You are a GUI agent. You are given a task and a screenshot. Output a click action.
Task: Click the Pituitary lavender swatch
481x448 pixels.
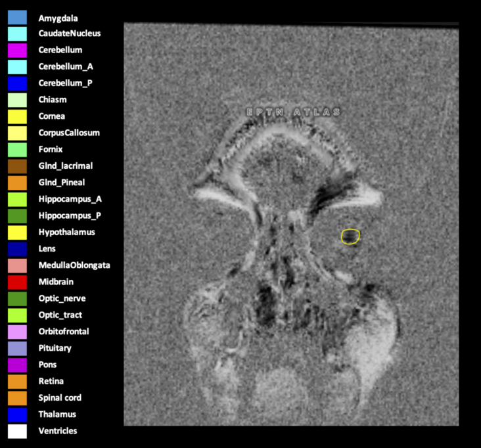click(17, 348)
